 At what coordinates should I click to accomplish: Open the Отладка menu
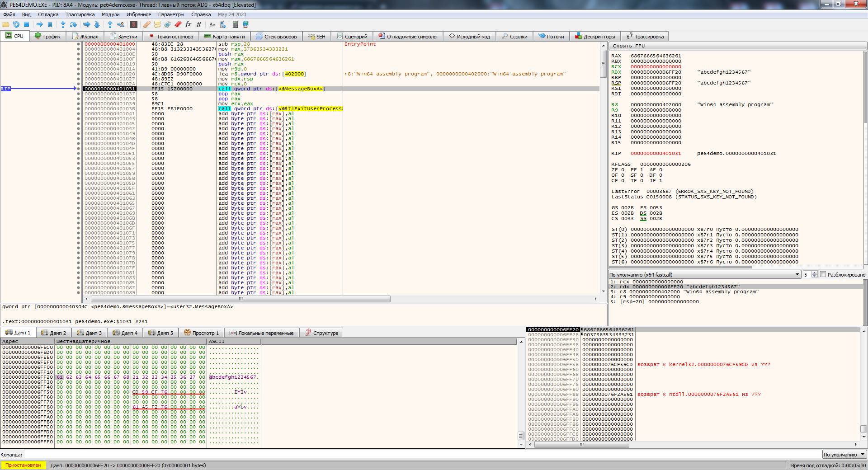coord(48,14)
